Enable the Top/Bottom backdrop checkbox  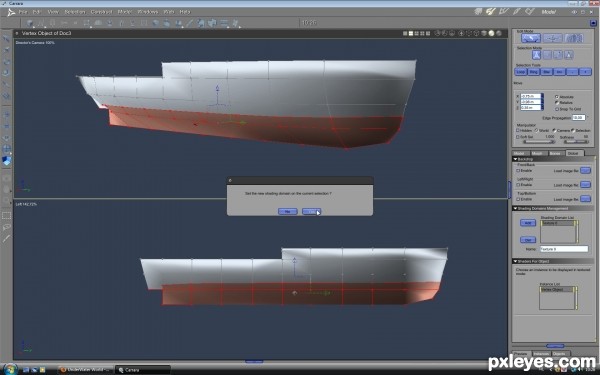coord(518,199)
